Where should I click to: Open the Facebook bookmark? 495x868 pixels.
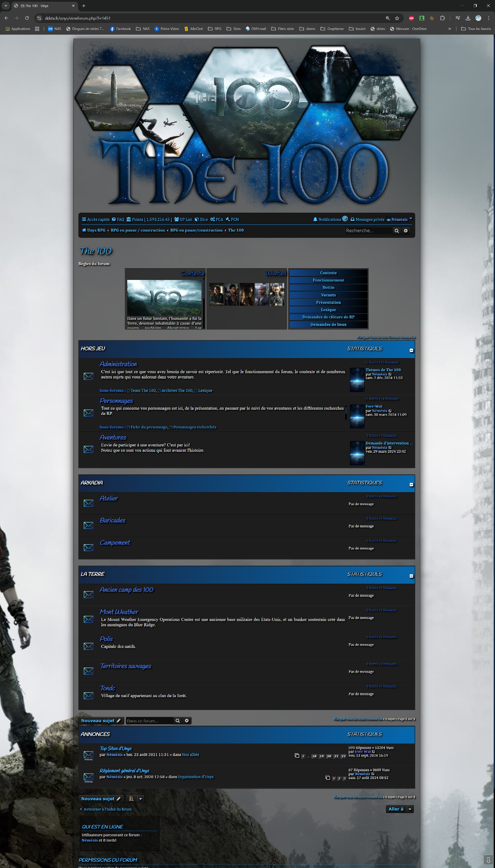120,29
